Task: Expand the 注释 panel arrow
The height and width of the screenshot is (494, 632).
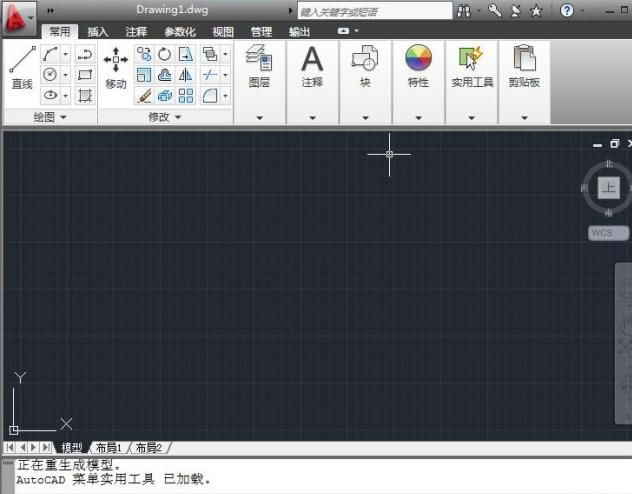Action: 312,118
